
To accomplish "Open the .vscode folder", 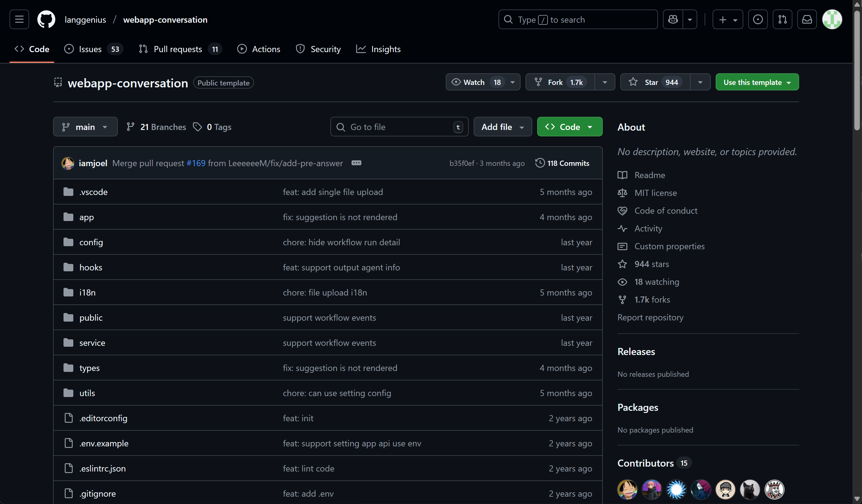I will tap(93, 192).
